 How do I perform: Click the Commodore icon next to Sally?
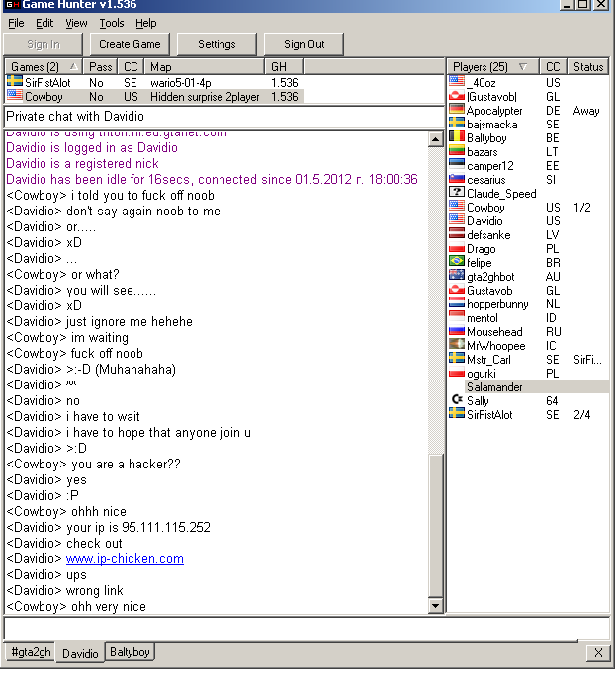[457, 401]
